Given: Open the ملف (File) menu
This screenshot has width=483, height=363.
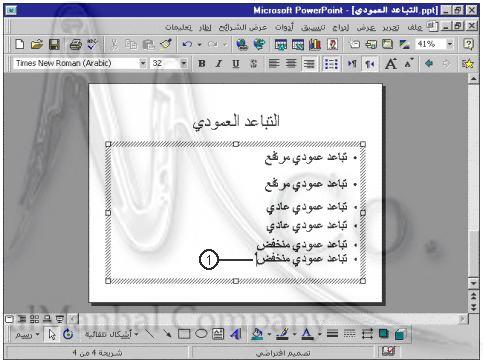Looking at the screenshot, I should (415, 27).
